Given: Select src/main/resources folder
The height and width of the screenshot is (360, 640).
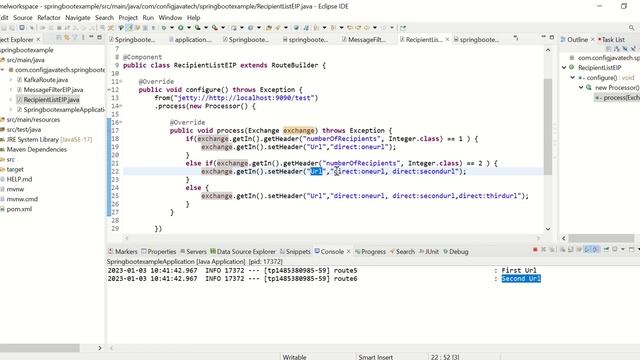Looking at the screenshot, I should tap(33, 120).
